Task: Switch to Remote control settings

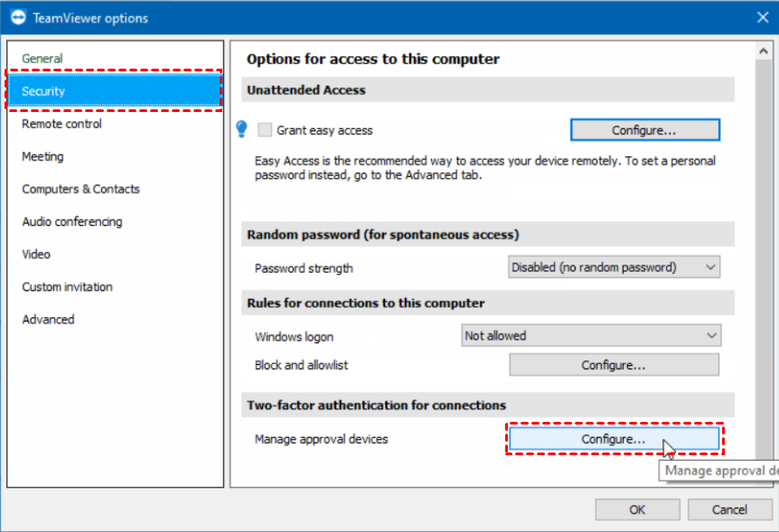Action: click(116, 124)
